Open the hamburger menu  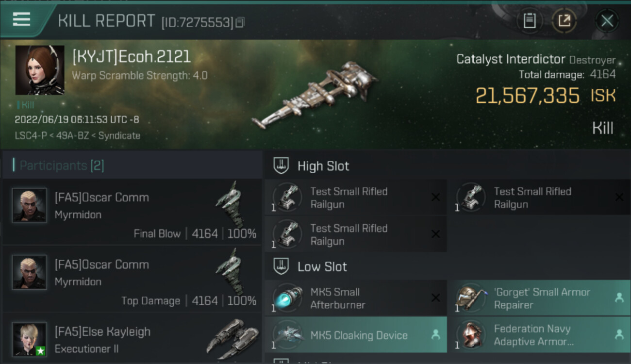click(x=21, y=19)
